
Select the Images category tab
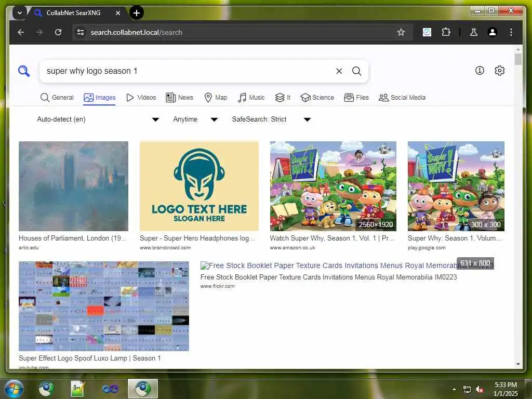click(99, 98)
